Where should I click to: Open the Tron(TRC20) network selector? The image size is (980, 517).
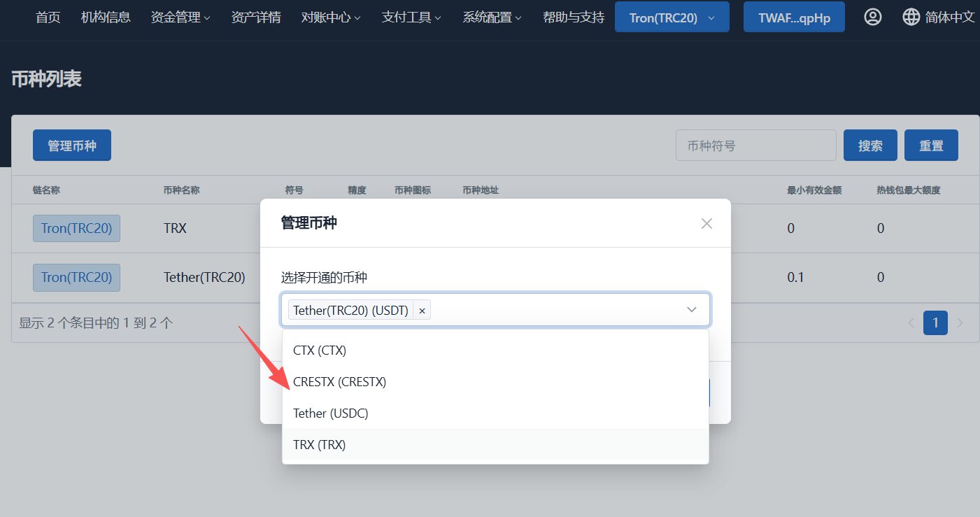(672, 16)
